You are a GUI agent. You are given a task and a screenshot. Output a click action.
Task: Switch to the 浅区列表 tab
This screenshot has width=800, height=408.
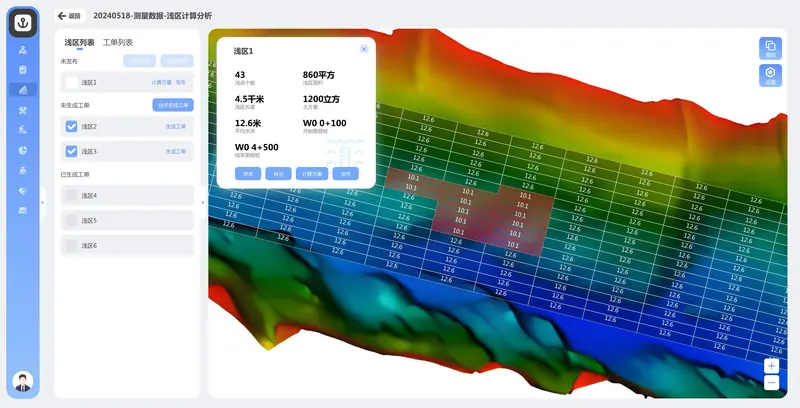80,43
